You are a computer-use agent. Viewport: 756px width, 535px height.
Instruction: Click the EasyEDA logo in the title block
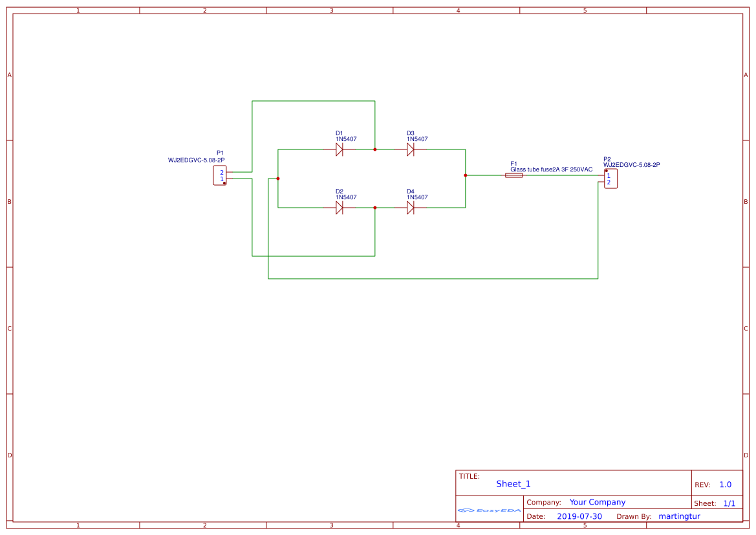tap(489, 510)
